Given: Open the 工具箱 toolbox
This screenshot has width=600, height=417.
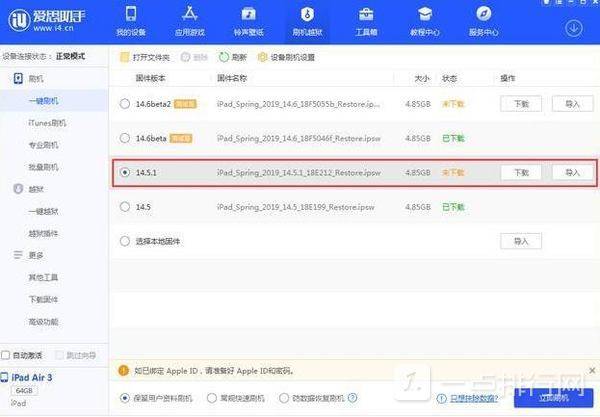Looking at the screenshot, I should point(366,21).
